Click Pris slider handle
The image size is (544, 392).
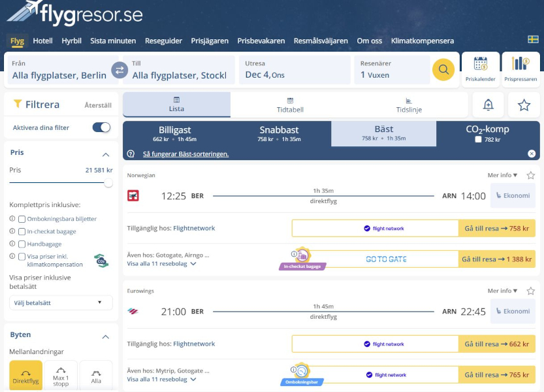[x=108, y=183]
